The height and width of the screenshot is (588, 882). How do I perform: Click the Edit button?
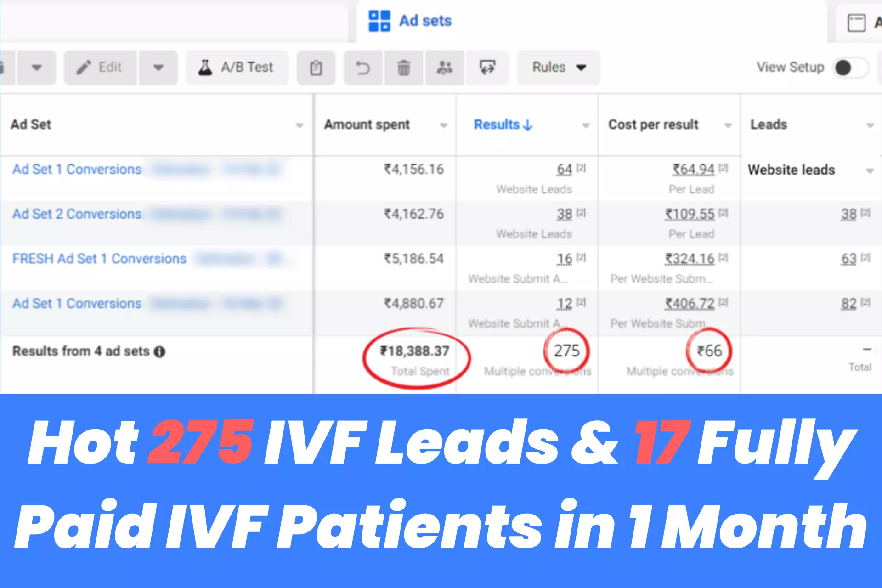point(100,68)
